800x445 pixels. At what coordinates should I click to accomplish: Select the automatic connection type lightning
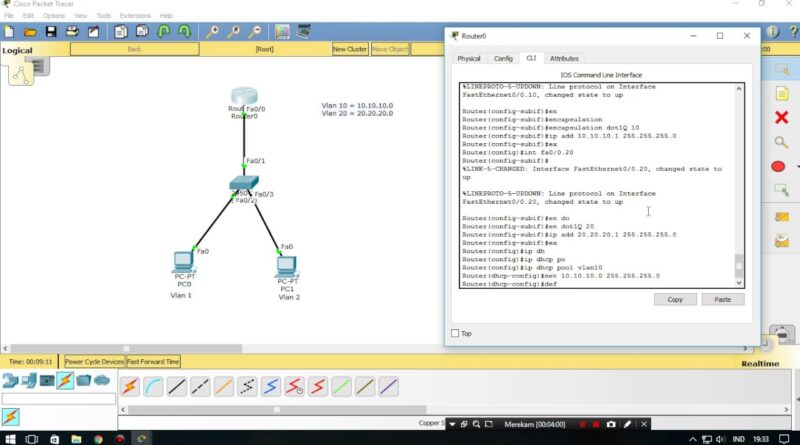[x=130, y=387]
